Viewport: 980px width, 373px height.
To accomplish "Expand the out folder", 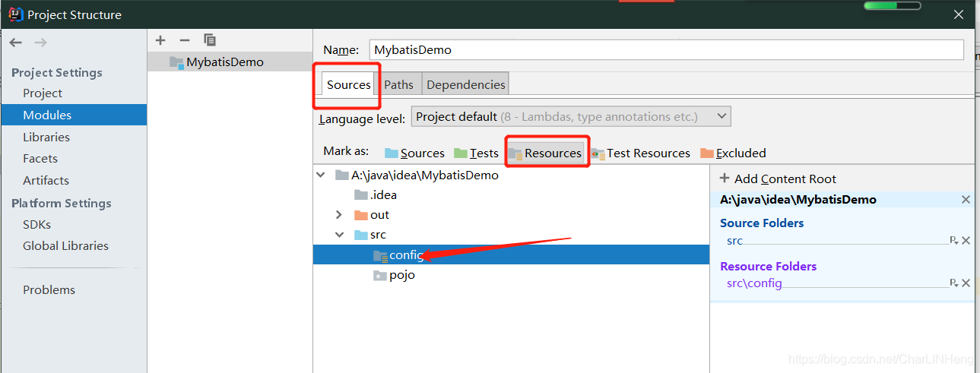I will tap(339, 215).
